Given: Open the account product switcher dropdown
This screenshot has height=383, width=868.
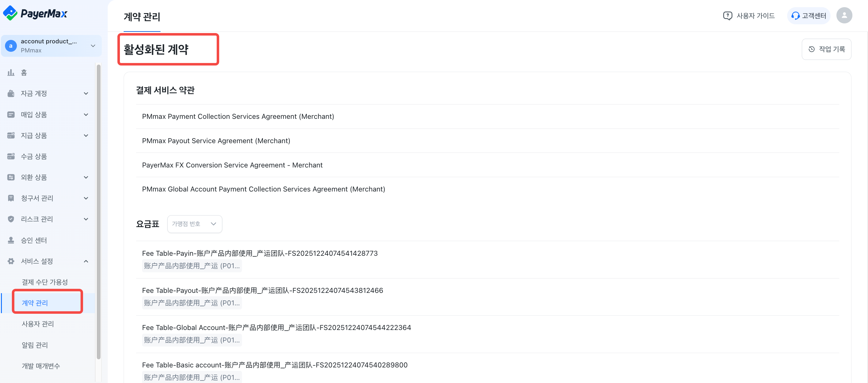Looking at the screenshot, I should [x=52, y=46].
